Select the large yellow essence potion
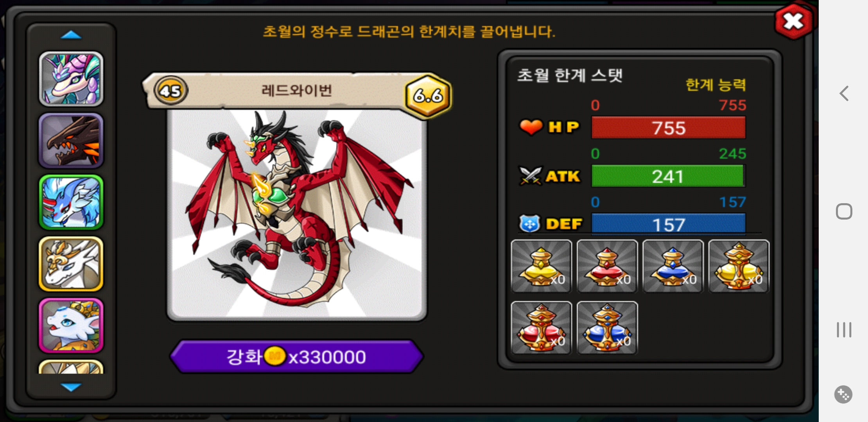 (x=739, y=266)
